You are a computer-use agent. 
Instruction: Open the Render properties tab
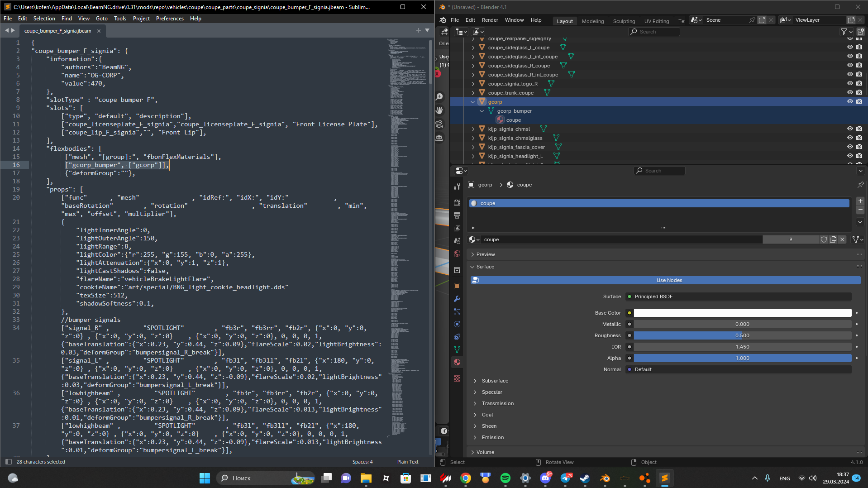click(x=457, y=202)
